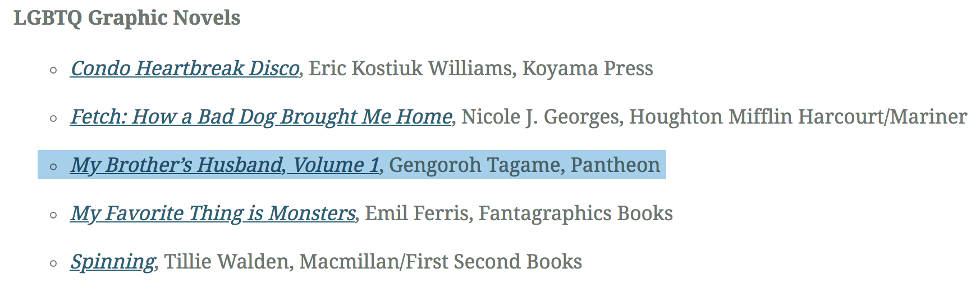Screen dimensions: 980x291
Task: Open Fetch: How a Bad Dog Brought Me Home
Action: tap(261, 117)
